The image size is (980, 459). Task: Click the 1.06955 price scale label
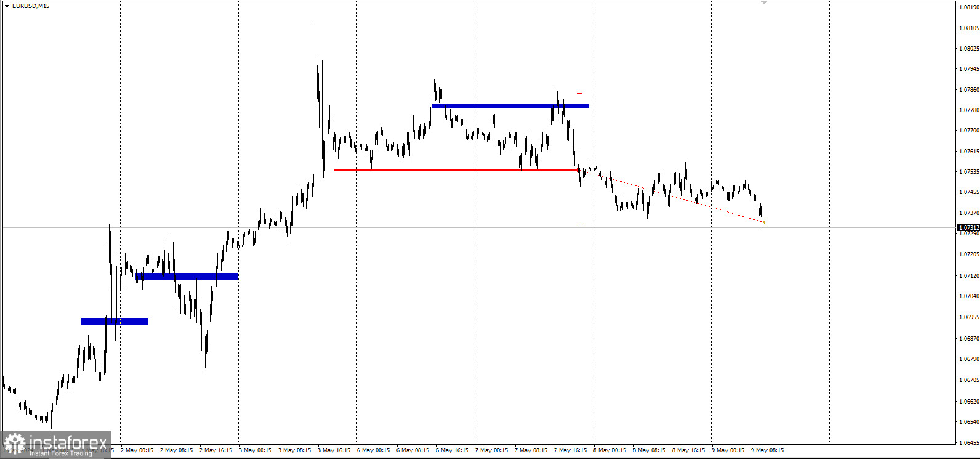coord(969,317)
